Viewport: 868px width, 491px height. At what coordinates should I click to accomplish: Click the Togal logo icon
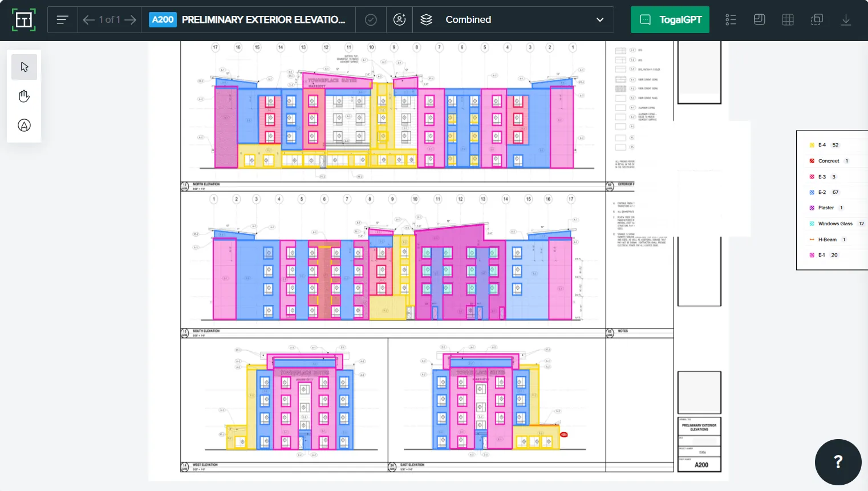[23, 20]
